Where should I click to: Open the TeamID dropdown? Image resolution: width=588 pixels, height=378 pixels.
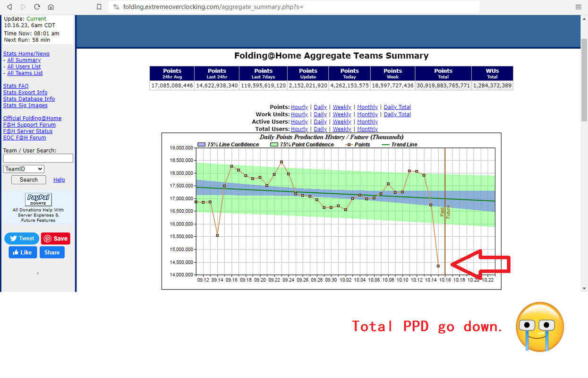click(24, 169)
